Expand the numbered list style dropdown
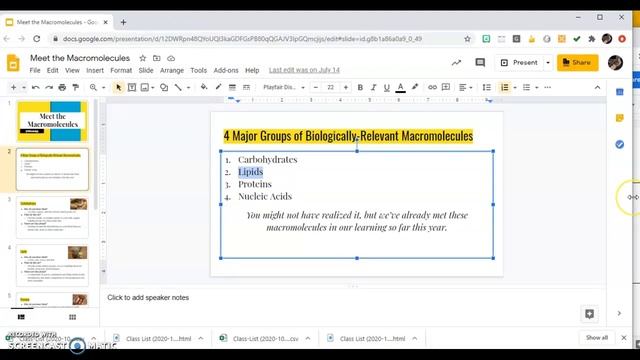 click(515, 87)
